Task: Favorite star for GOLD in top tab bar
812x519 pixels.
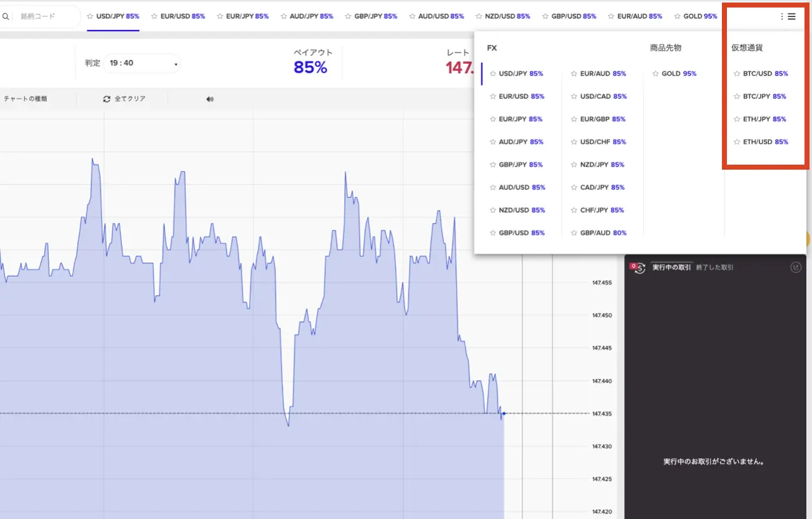Action: [677, 16]
